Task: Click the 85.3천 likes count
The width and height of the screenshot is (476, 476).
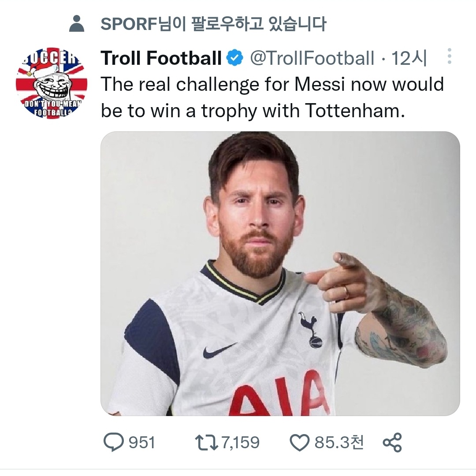Action: [339, 442]
